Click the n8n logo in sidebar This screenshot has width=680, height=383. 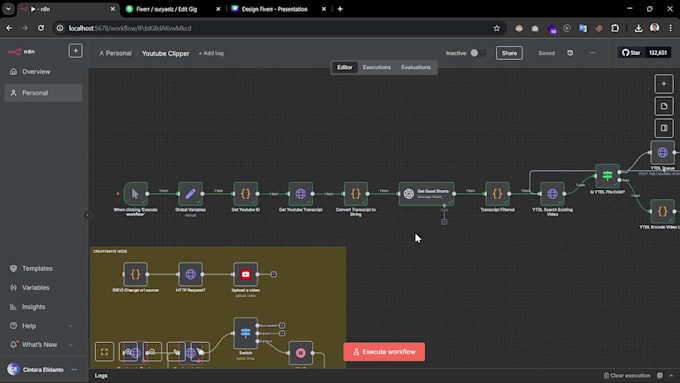click(x=21, y=52)
